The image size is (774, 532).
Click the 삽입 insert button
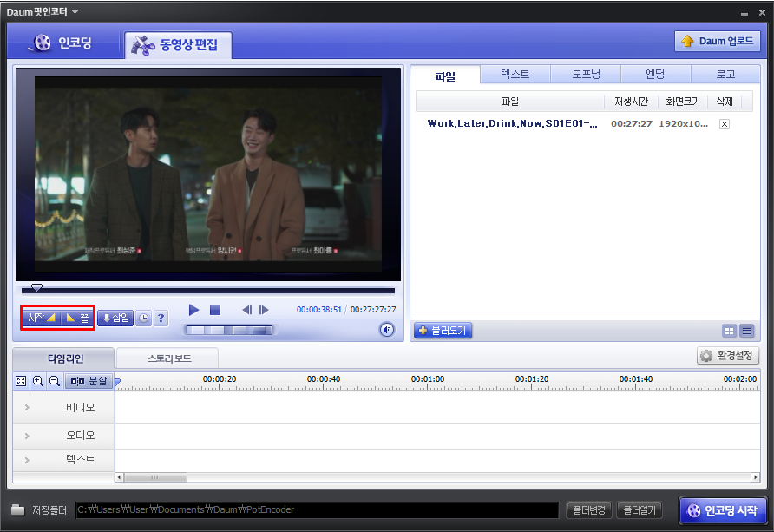tap(115, 318)
